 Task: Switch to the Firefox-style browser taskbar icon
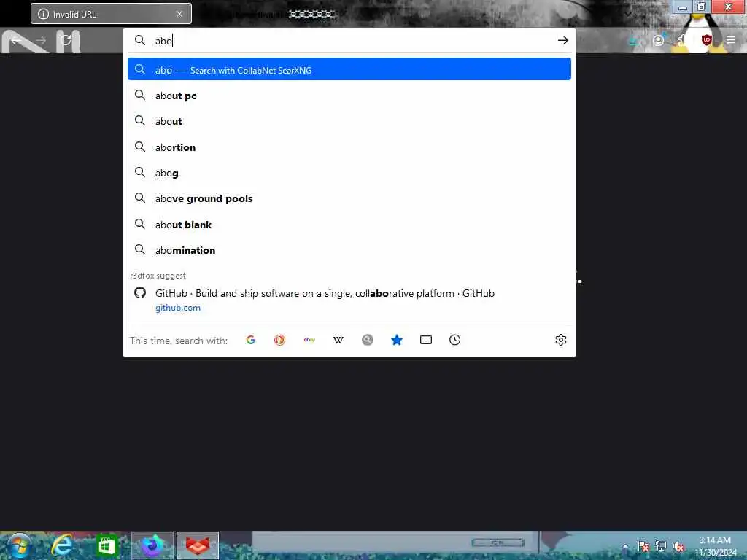coord(152,545)
